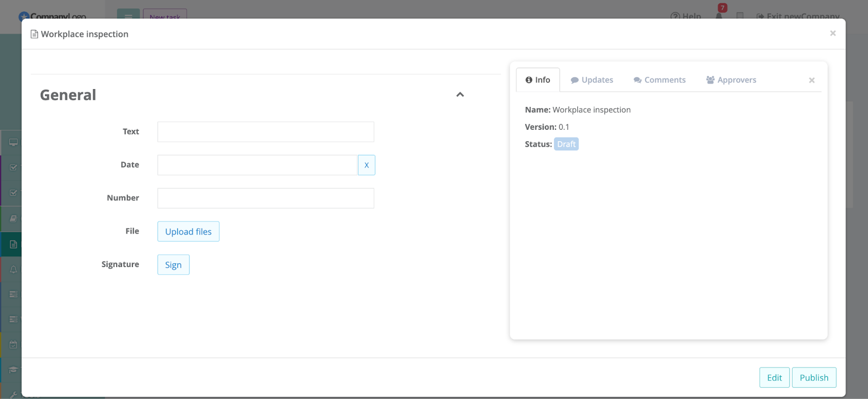The image size is (868, 399).
Task: Open the Approvers tab
Action: click(731, 80)
